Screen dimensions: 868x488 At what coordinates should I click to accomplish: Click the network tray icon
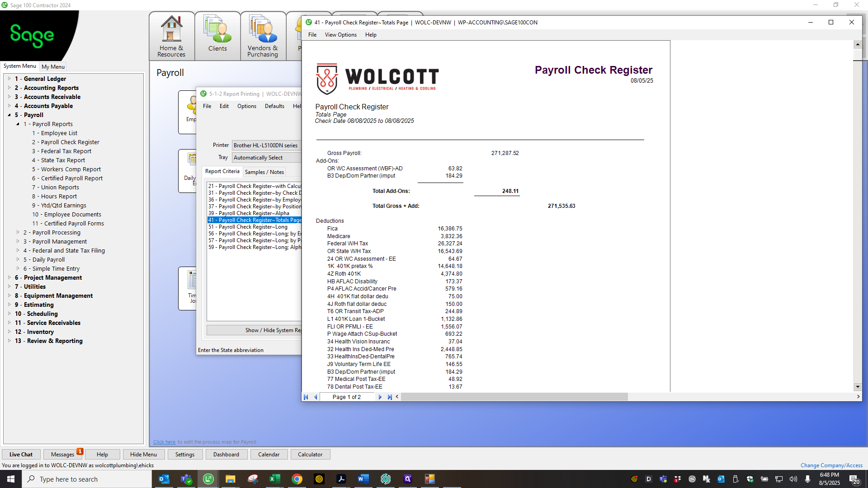tap(779, 479)
